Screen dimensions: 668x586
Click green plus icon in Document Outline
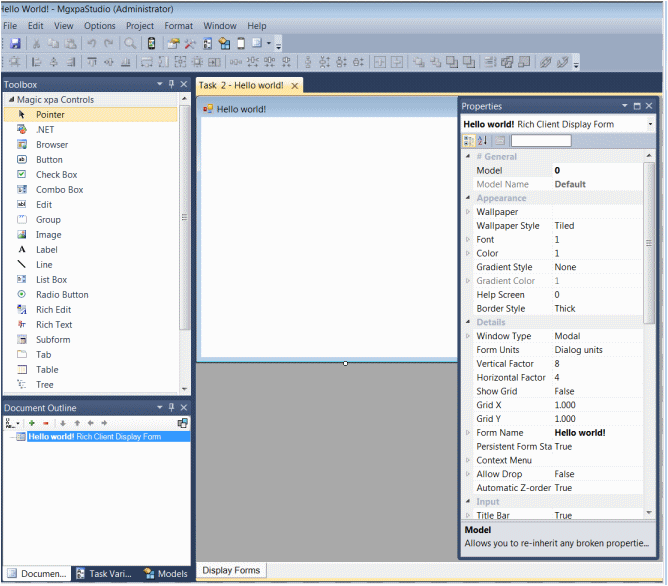coord(31,423)
